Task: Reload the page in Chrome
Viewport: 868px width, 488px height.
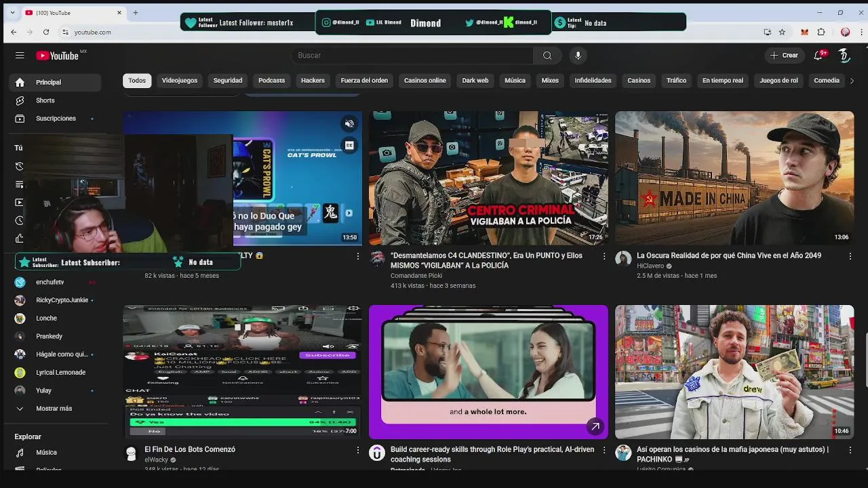Action: (x=46, y=32)
